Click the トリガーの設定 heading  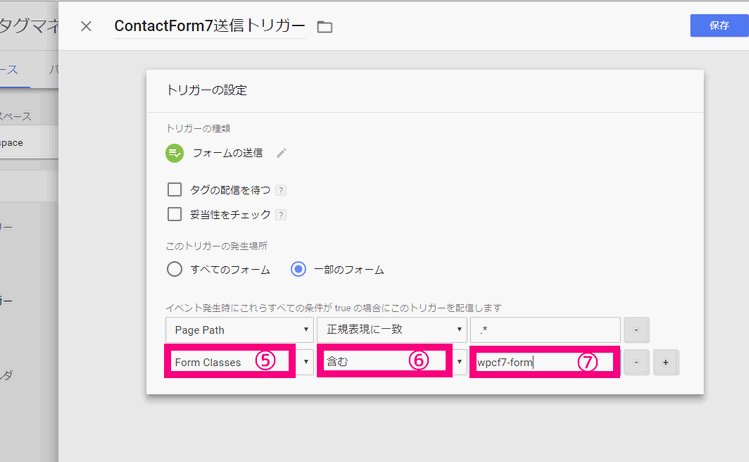tap(206, 90)
